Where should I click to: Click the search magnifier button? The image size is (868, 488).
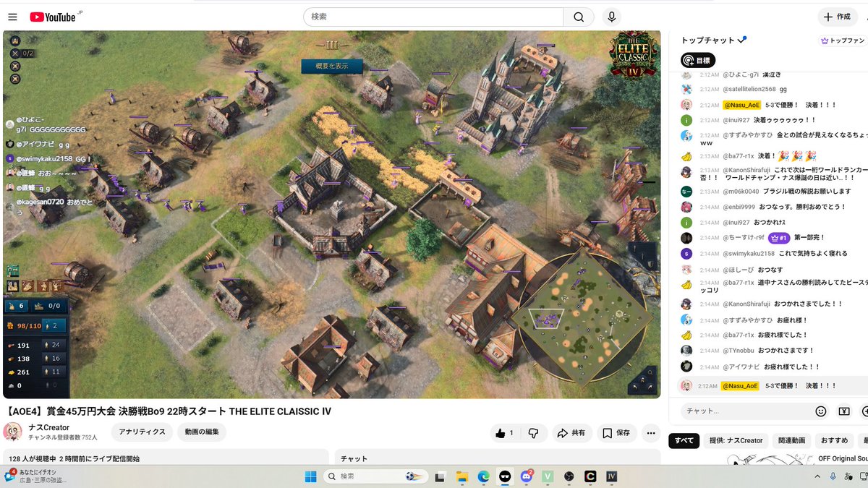579,17
